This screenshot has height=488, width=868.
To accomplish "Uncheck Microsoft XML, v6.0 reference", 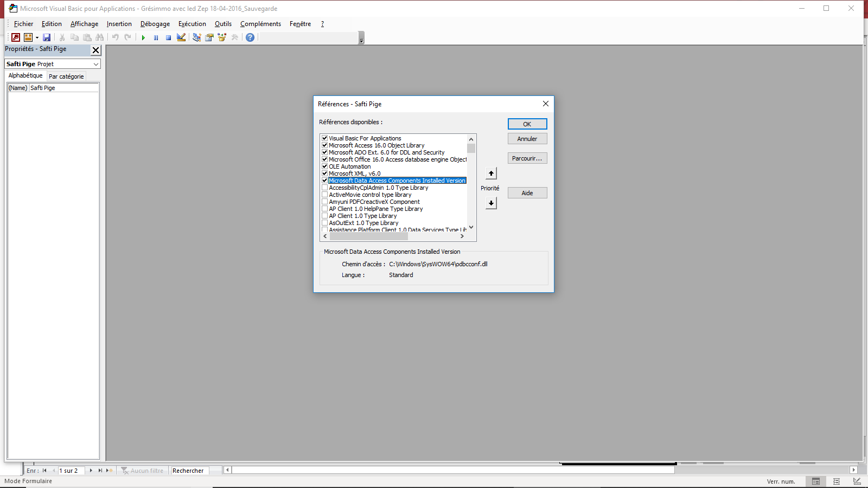I will click(324, 174).
